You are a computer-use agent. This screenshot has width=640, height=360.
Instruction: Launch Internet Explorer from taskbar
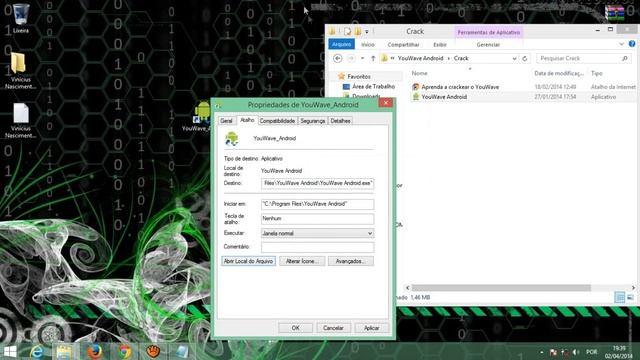click(37, 351)
